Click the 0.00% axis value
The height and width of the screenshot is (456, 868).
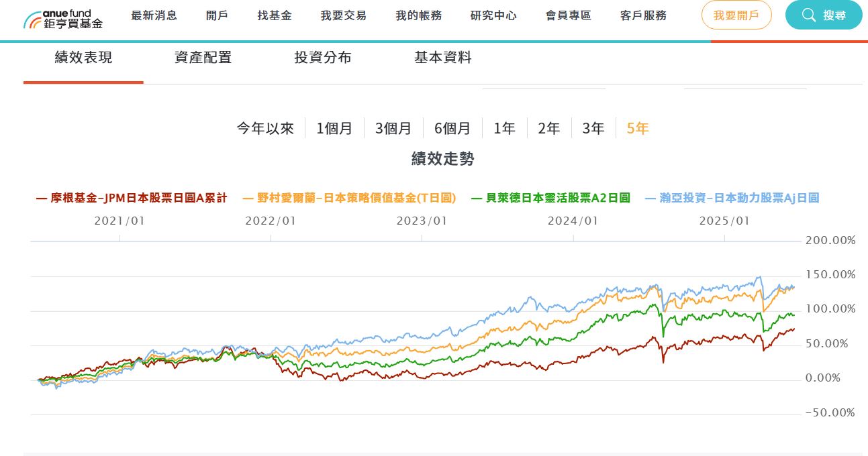[x=823, y=378]
